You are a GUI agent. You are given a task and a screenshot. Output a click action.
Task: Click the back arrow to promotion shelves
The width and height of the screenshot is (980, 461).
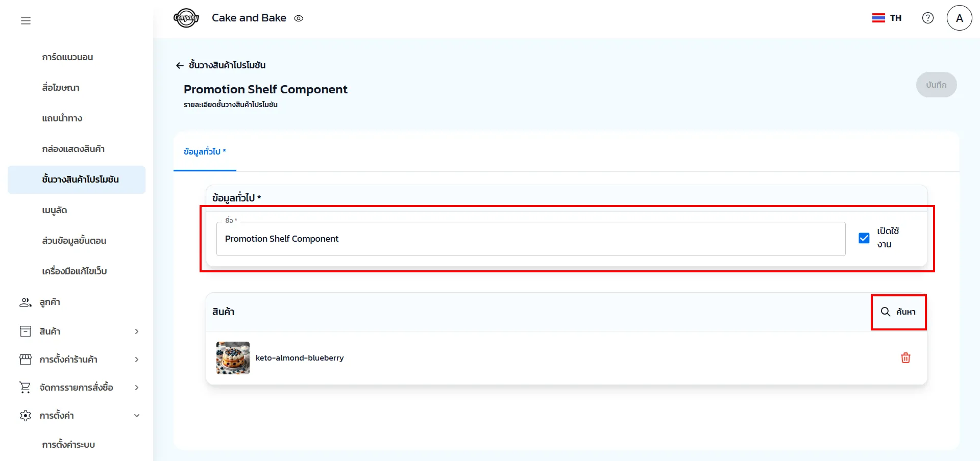pyautogui.click(x=180, y=65)
